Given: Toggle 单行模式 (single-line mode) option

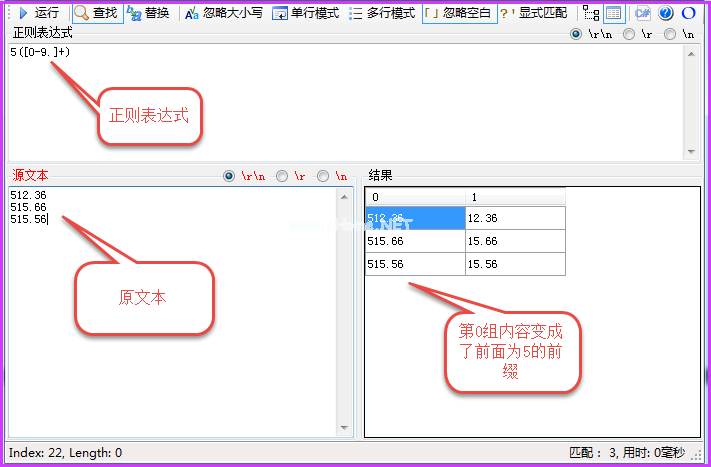Looking at the screenshot, I should pos(306,13).
